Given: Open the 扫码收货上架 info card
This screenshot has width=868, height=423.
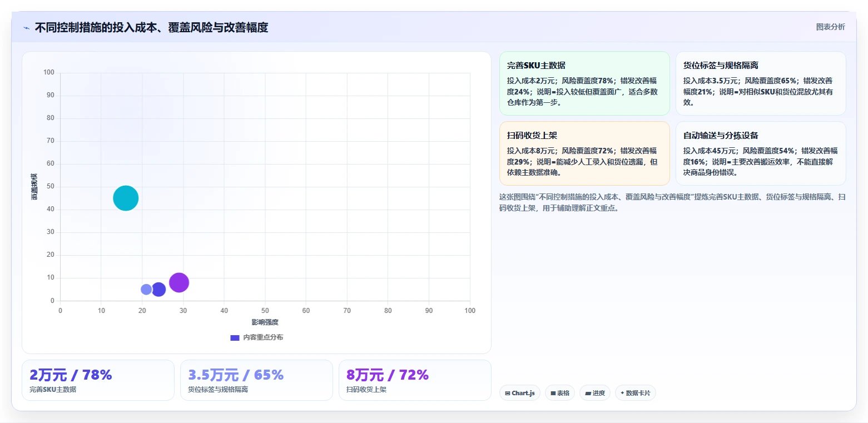Looking at the screenshot, I should pos(584,153).
